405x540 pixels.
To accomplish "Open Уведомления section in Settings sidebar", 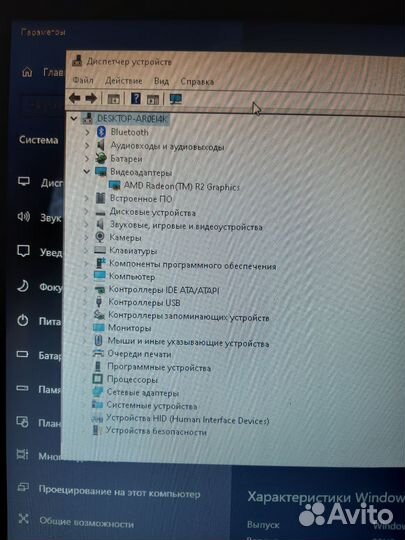I will coord(40,252).
